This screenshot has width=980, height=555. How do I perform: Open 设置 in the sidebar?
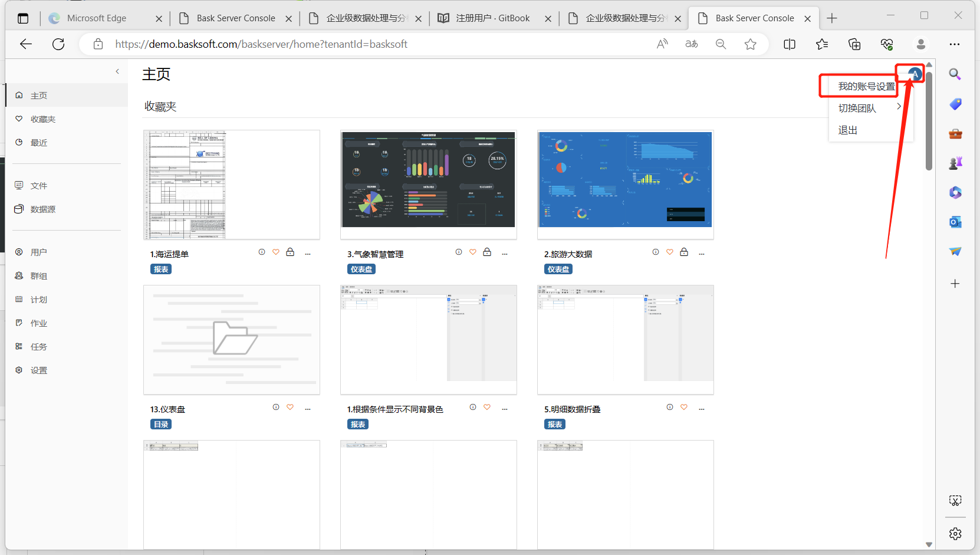[x=67, y=370]
